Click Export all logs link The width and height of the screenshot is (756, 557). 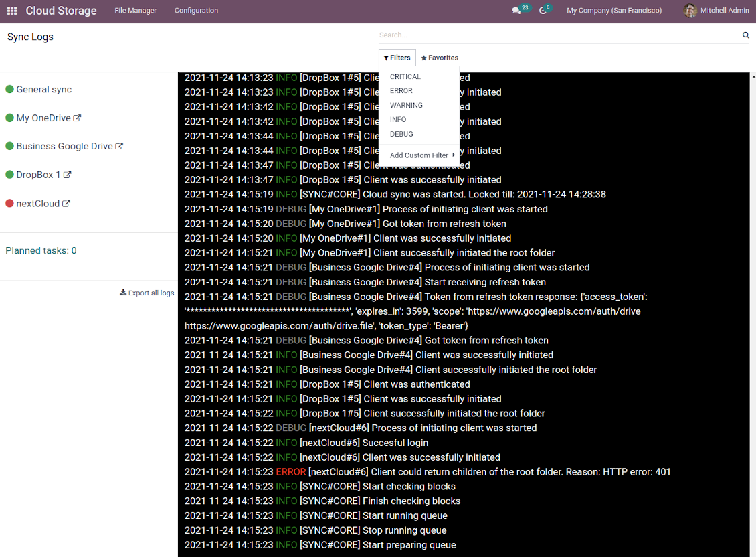tap(147, 293)
